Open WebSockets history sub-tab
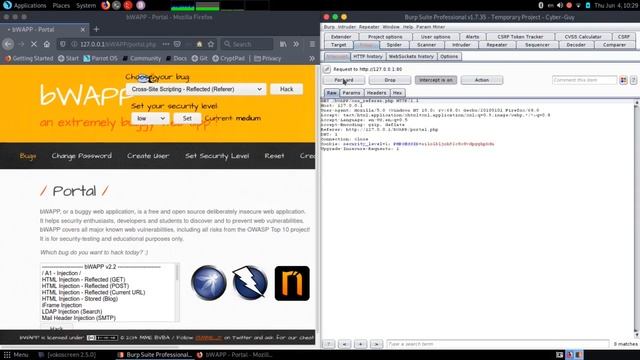 click(x=411, y=56)
